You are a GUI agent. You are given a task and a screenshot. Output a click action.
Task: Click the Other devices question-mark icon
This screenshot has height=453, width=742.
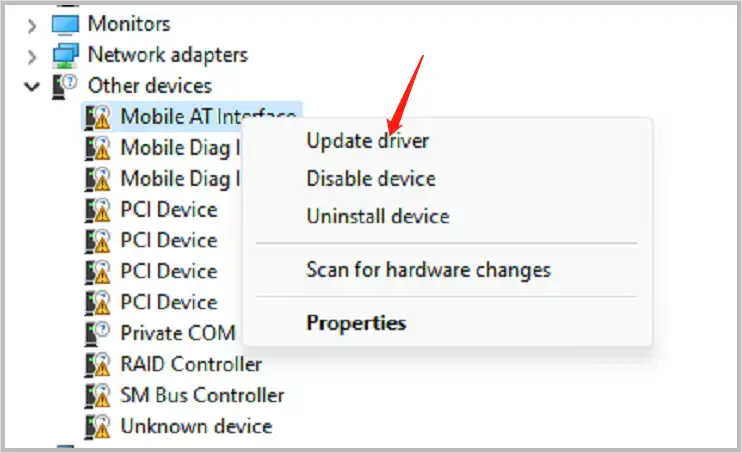click(68, 85)
